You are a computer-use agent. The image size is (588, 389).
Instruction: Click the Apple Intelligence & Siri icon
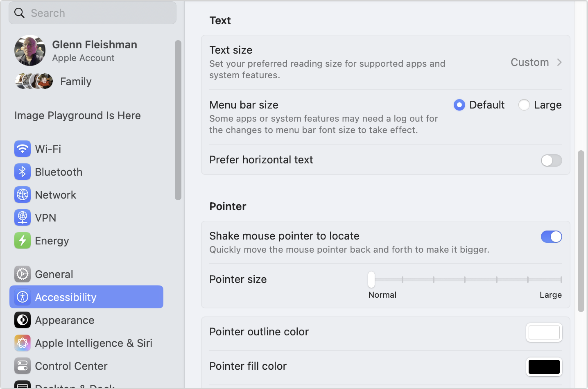point(23,343)
